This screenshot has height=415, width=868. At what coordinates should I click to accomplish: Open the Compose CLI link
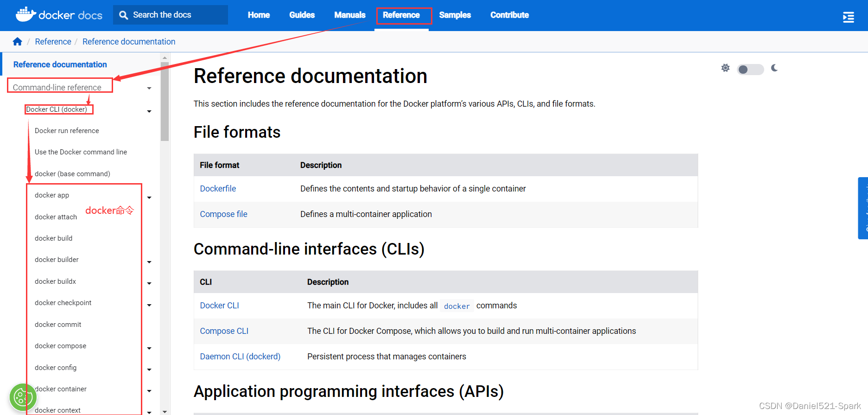pyautogui.click(x=224, y=331)
